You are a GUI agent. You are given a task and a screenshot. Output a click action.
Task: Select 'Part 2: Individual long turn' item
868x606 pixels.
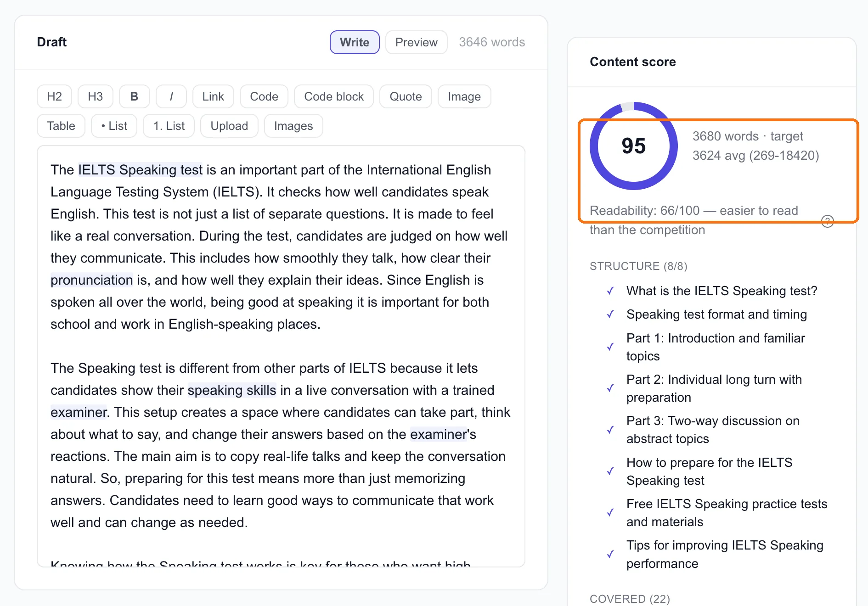point(714,388)
